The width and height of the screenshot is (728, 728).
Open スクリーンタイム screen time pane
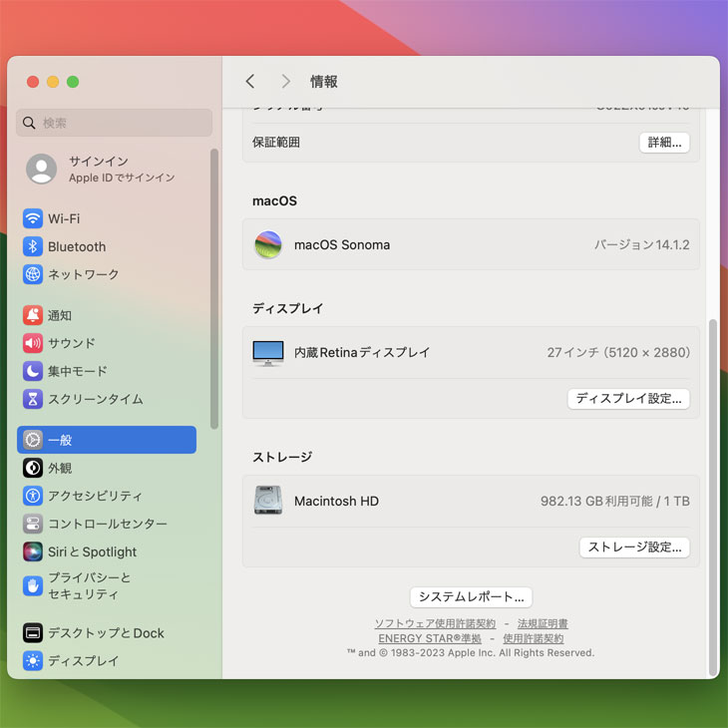click(x=95, y=399)
